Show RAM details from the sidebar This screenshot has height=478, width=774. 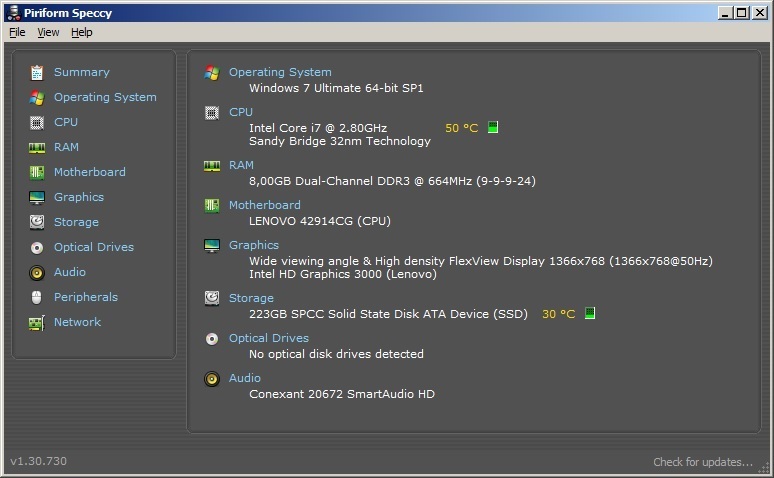tap(66, 147)
